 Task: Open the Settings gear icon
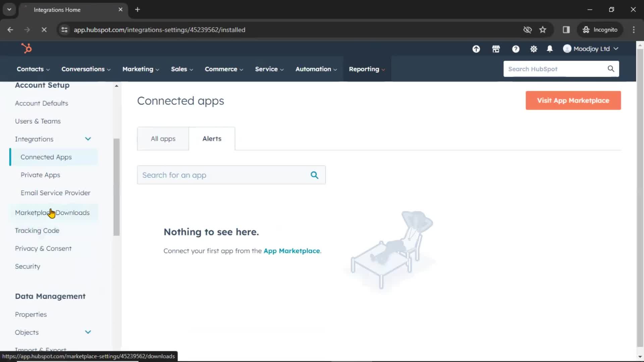pos(533,49)
